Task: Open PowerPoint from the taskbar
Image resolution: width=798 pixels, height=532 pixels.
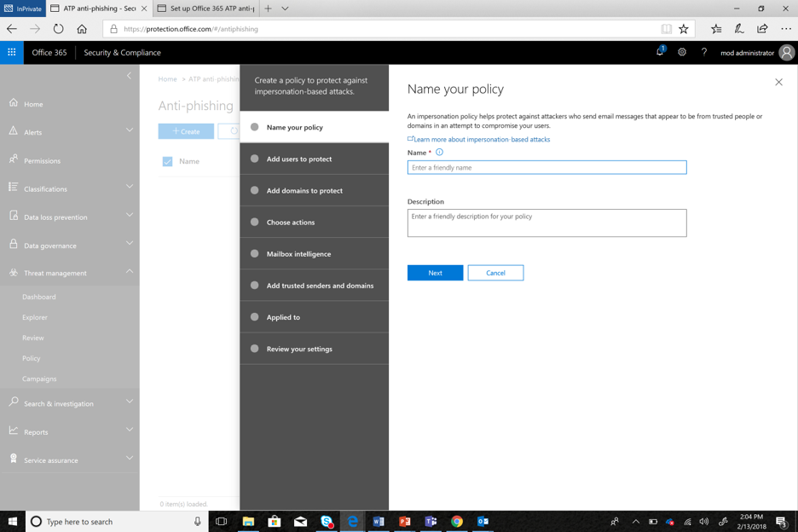Action: 405,521
